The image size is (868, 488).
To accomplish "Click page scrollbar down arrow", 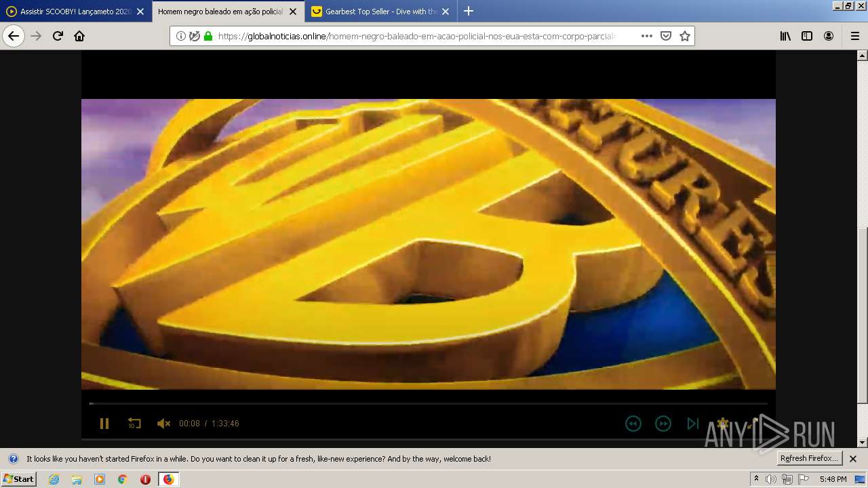I will click(863, 442).
